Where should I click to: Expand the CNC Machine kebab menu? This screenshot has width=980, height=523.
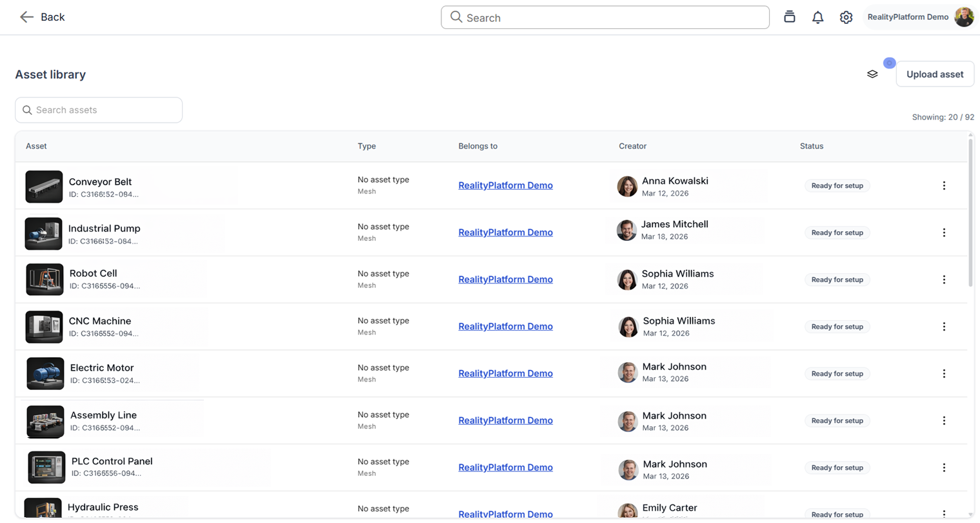tap(943, 327)
